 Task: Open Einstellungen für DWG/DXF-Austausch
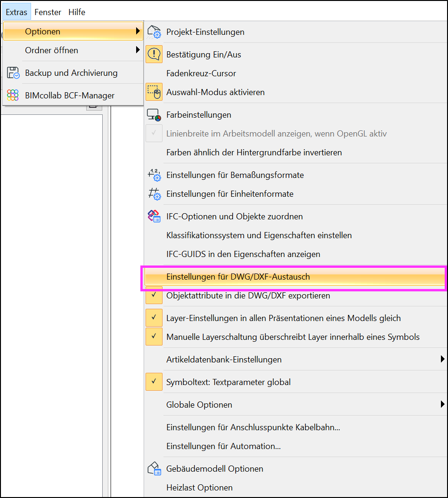tap(295, 277)
